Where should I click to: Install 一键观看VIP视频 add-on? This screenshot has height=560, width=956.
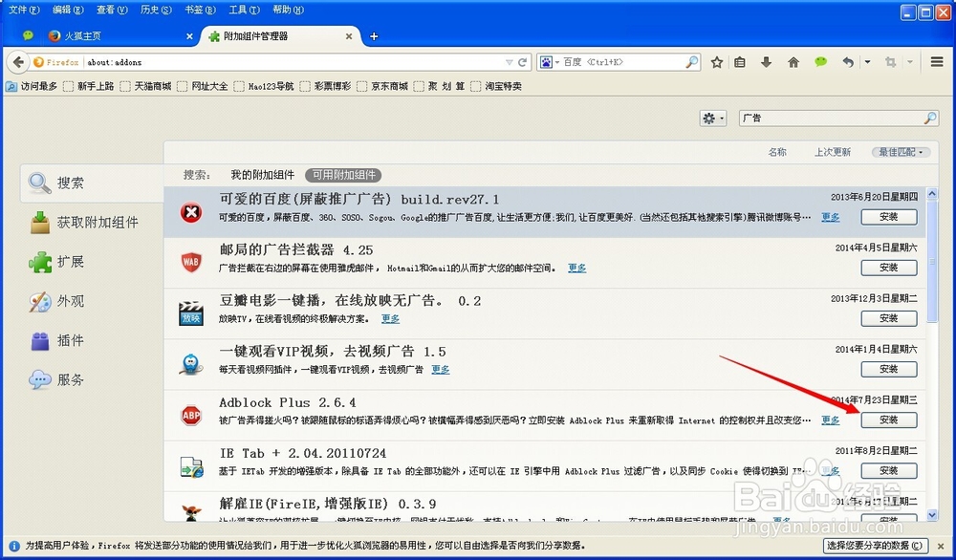click(x=889, y=369)
